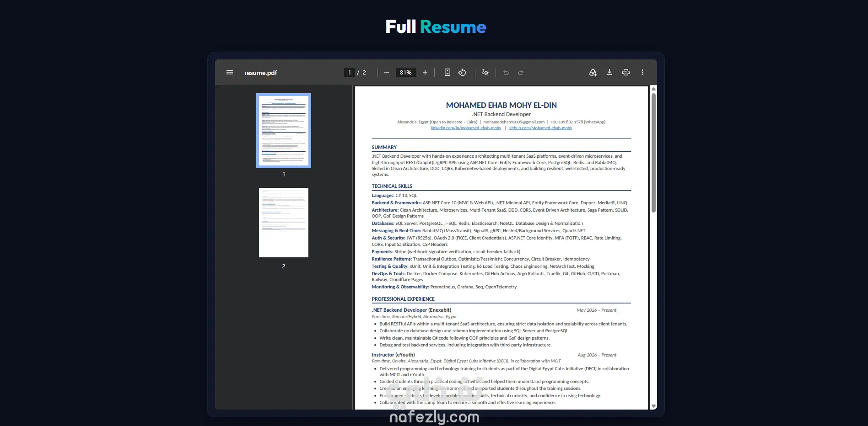Open the more actions three-dot menu

pos(642,72)
